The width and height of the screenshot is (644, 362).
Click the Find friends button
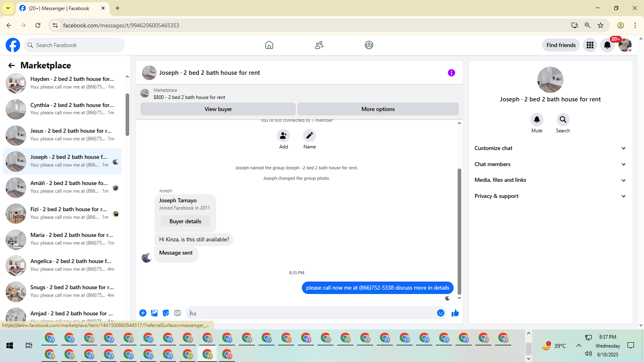(x=561, y=45)
